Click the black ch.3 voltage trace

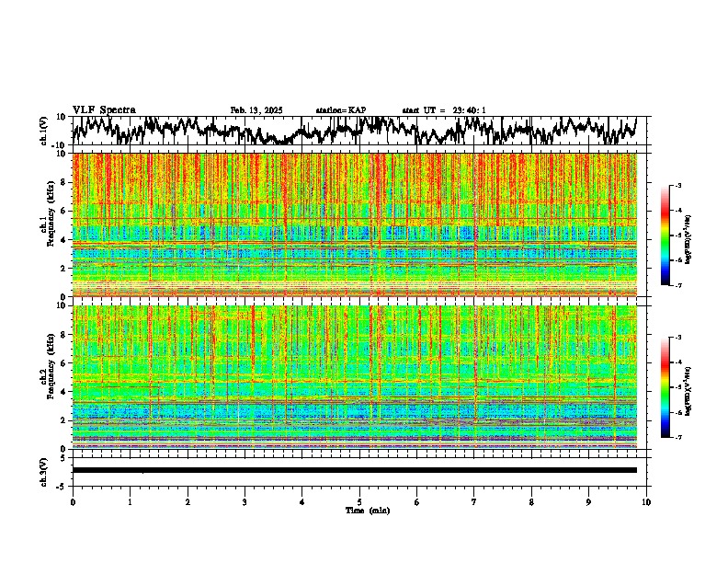pyautogui.click(x=354, y=470)
